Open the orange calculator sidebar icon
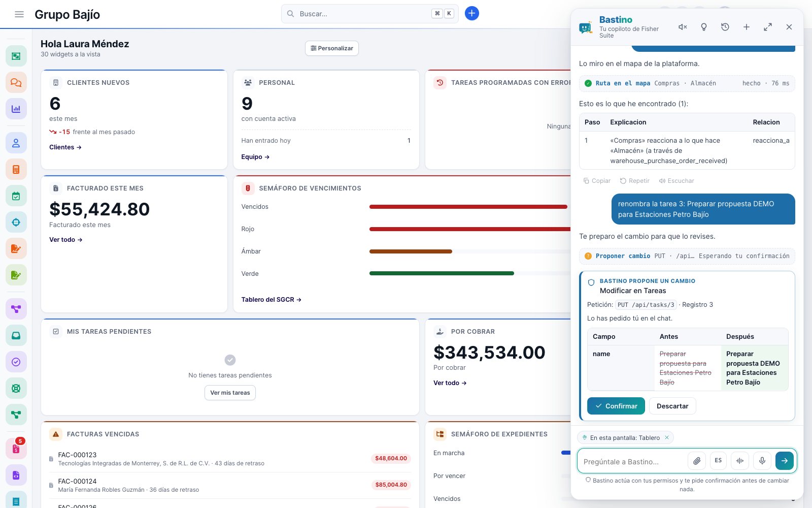 click(x=16, y=170)
